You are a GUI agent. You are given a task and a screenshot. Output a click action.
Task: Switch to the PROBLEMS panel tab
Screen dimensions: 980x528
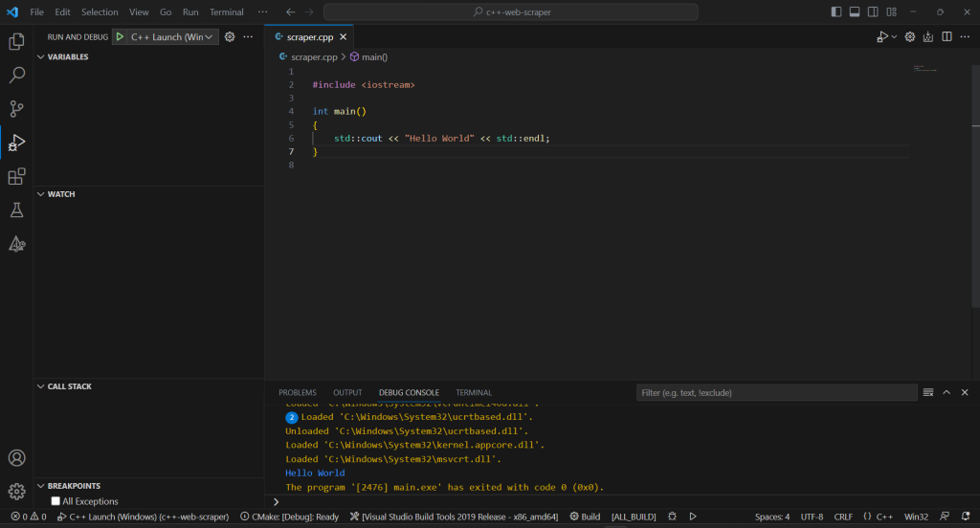(297, 392)
